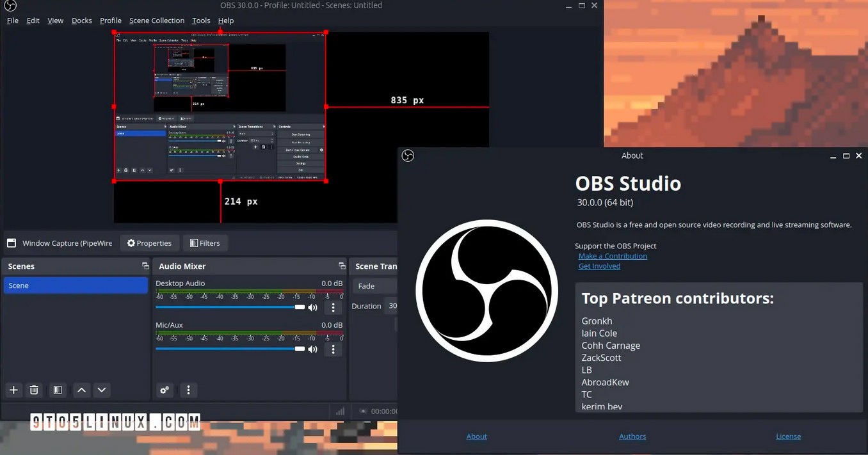Viewport: 868px width, 455px height.
Task: Click the ZackScott contributor name
Action: [x=601, y=358]
